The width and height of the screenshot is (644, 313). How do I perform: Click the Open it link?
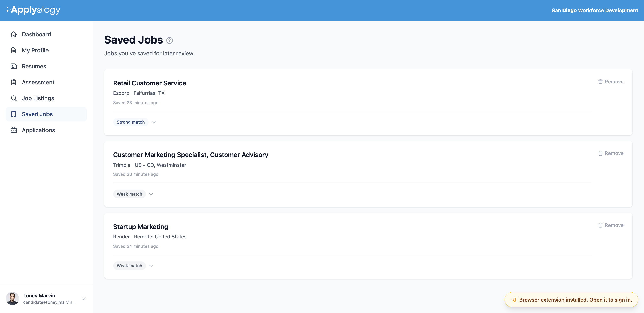click(598, 300)
